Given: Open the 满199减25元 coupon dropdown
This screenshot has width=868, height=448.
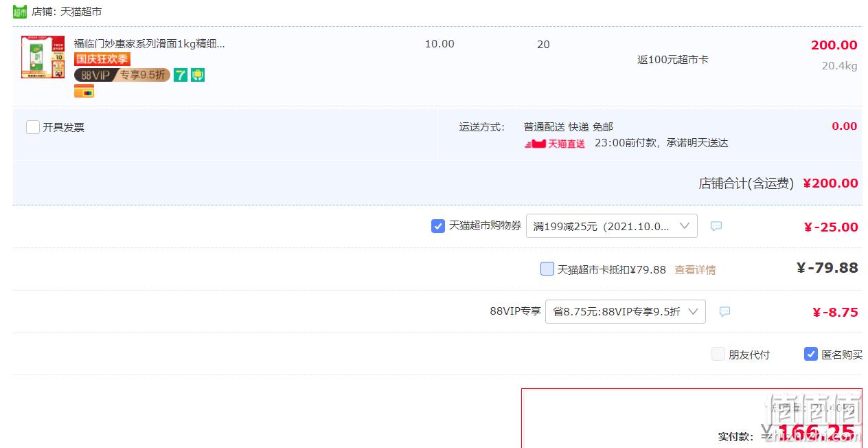Looking at the screenshot, I should (x=612, y=226).
